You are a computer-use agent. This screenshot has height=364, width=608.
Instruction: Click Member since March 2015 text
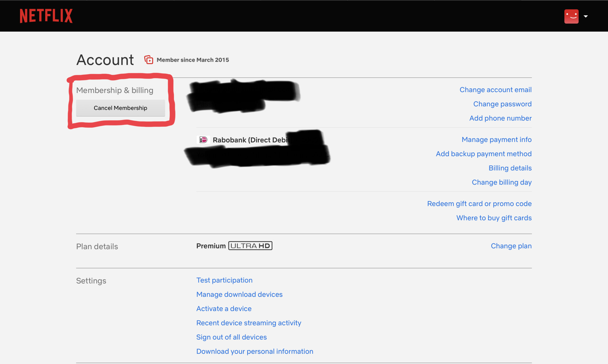193,60
